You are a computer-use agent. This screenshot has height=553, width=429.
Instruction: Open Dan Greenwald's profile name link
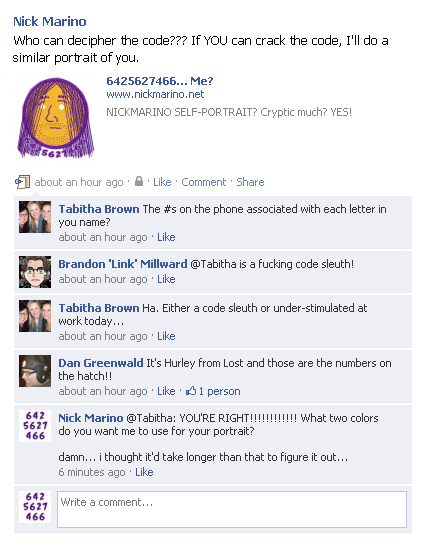101,363
